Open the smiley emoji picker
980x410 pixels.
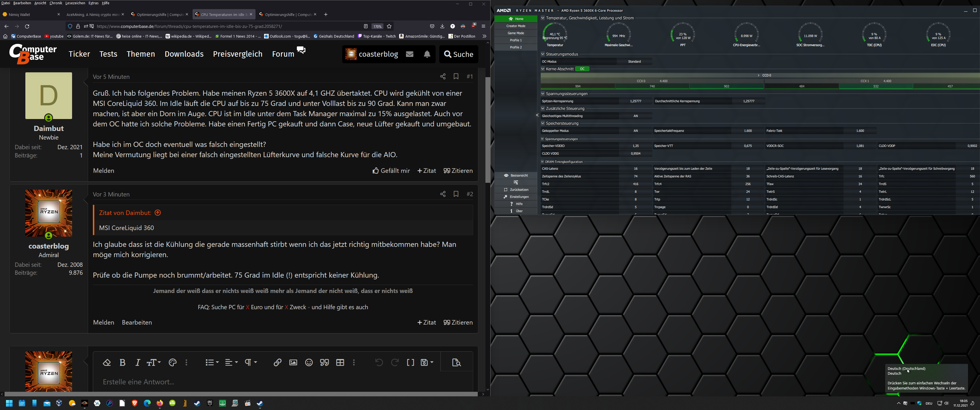(309, 362)
